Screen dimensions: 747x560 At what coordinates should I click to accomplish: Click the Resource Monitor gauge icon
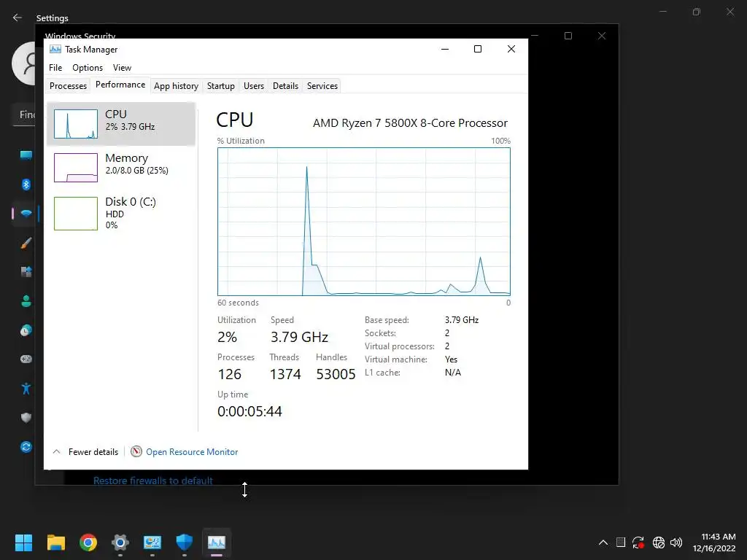pos(136,451)
